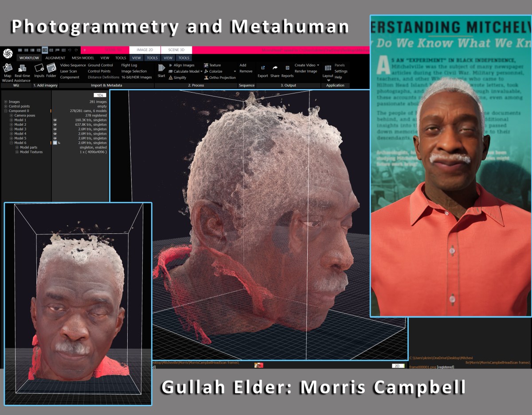
Task: Open the MESH MODEL ribbon tab
Action: point(83,58)
